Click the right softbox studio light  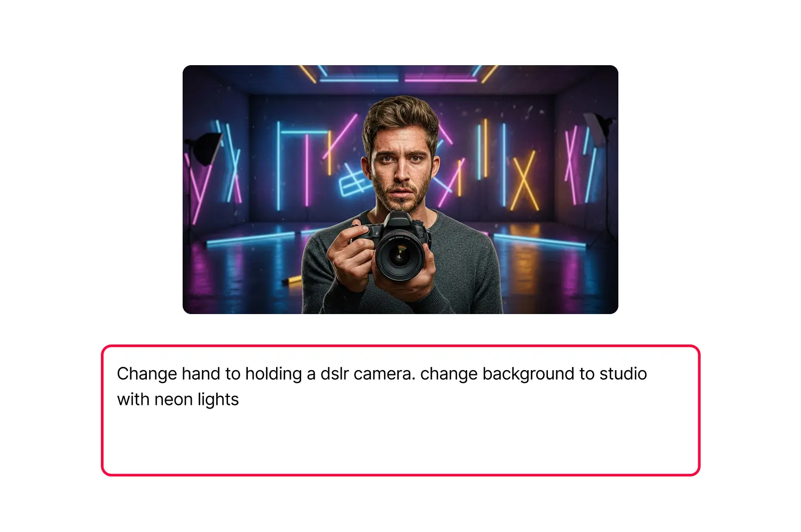(598, 129)
